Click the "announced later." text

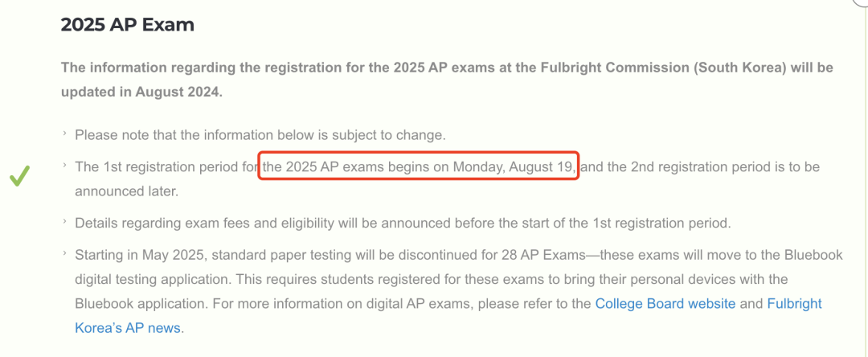click(x=127, y=192)
